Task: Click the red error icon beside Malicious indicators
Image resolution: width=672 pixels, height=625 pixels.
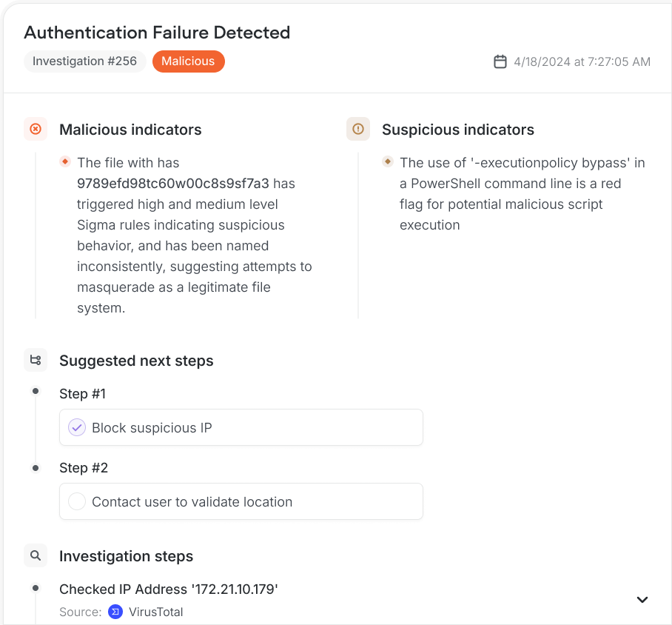Action: click(36, 129)
